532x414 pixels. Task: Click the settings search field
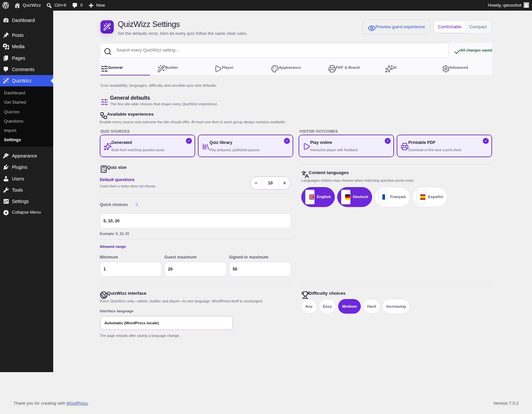coord(274,51)
